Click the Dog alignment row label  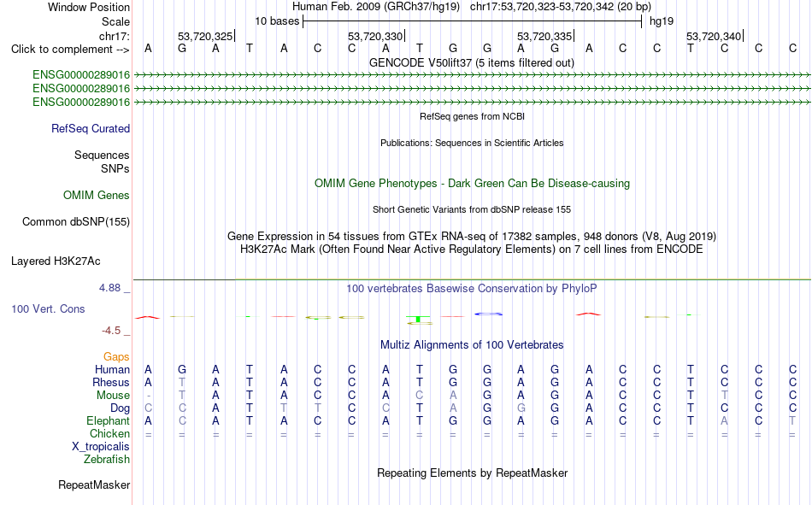click(121, 408)
